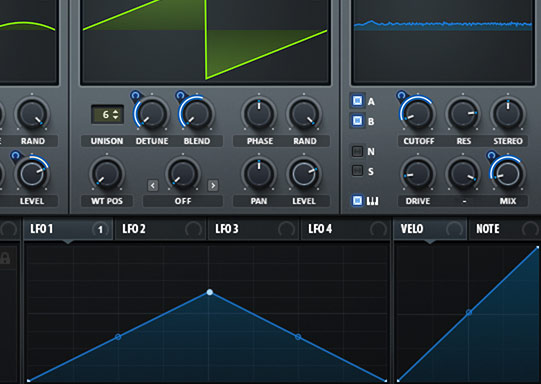Click the BLEND knob
The height and width of the screenshot is (384, 541).
[x=197, y=114]
